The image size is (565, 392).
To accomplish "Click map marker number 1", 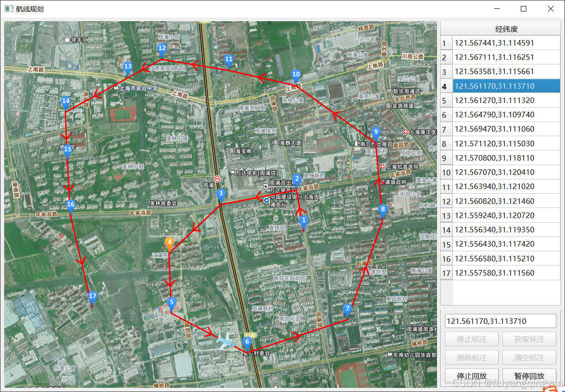I will point(303,222).
